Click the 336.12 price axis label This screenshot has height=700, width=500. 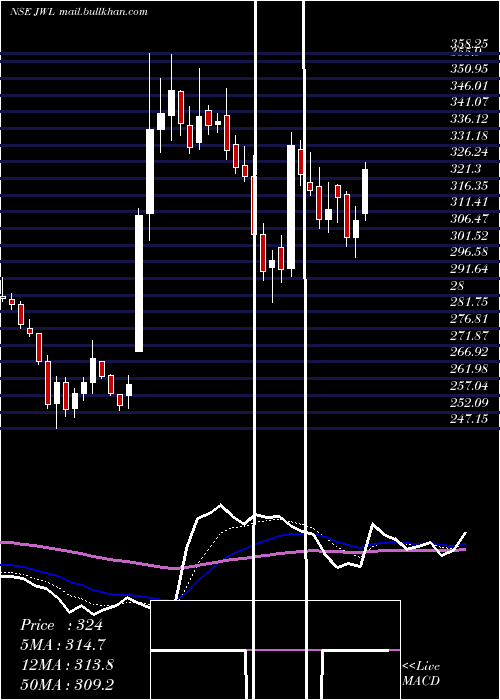pos(469,119)
